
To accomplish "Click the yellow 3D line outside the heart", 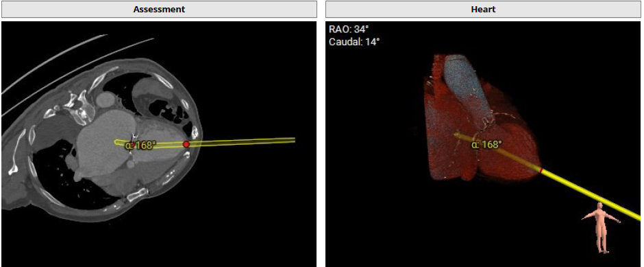I will point(591,194).
